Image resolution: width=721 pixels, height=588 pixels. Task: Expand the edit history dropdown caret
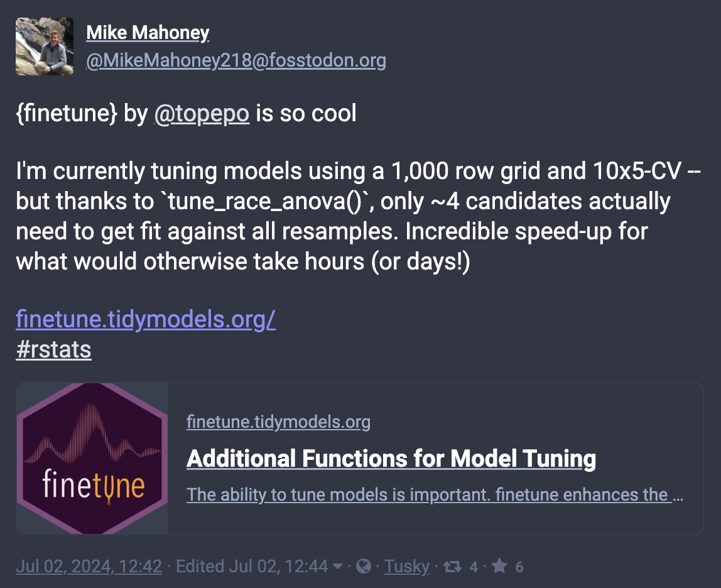(337, 567)
